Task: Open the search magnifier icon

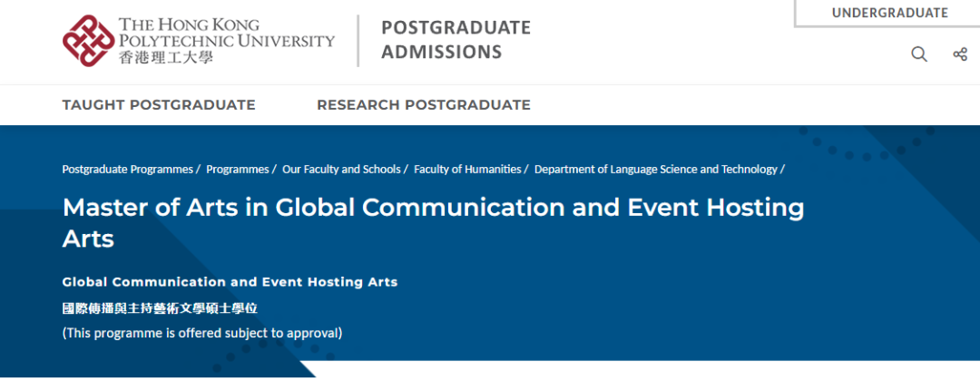Action: click(919, 54)
